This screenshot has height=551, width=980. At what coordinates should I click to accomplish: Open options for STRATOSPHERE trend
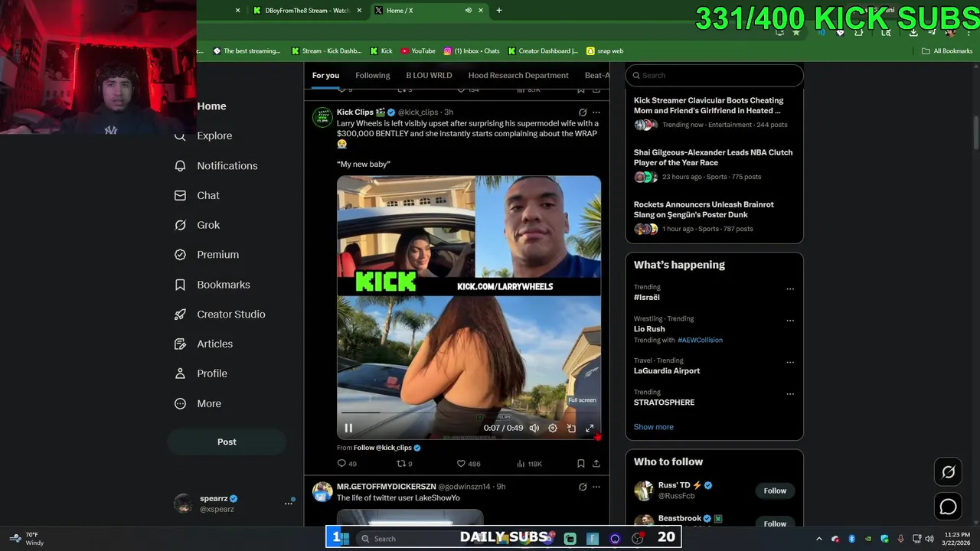[x=790, y=394]
